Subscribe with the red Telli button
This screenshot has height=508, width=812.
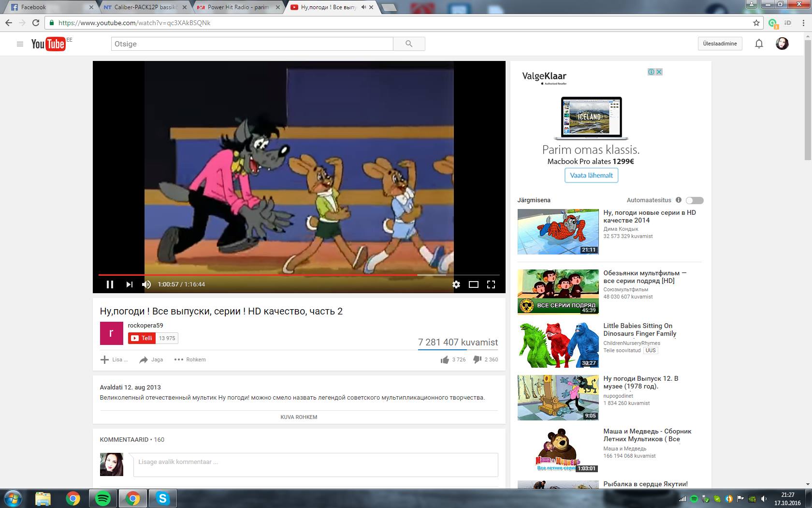(x=142, y=338)
